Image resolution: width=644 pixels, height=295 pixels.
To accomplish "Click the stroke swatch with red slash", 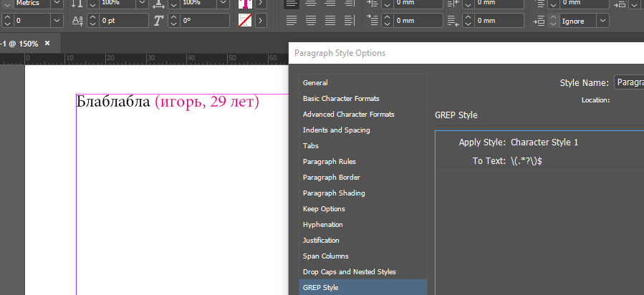I will 244,21.
